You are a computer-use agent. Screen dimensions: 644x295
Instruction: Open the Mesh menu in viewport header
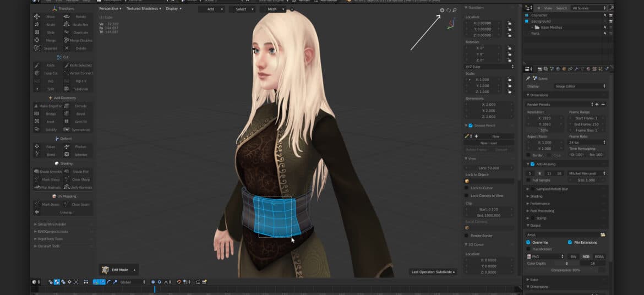273,9
